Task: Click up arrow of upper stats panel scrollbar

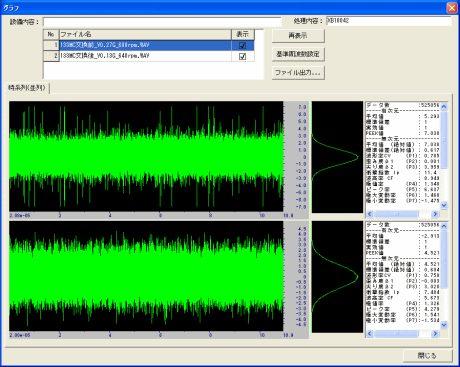Action: tap(444, 106)
